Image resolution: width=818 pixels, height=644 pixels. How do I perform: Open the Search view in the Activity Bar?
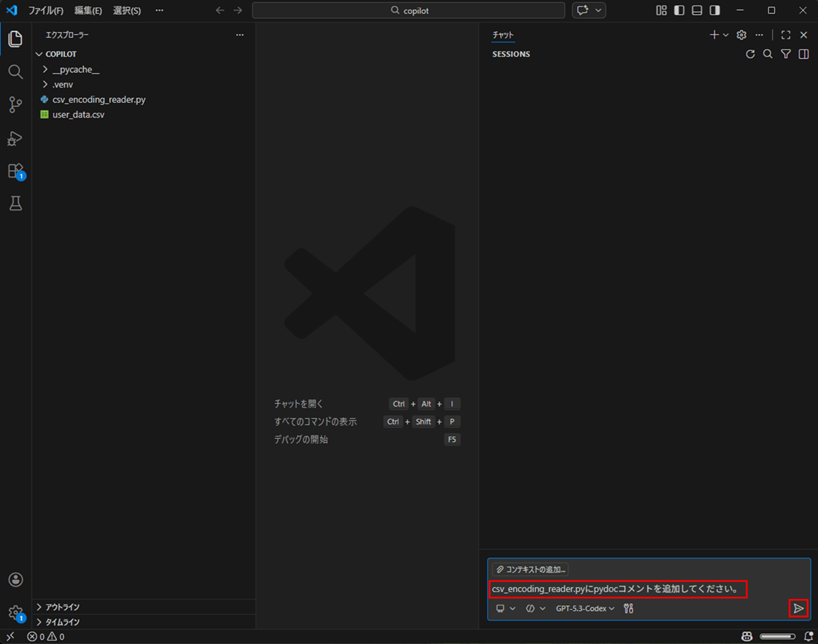15,71
